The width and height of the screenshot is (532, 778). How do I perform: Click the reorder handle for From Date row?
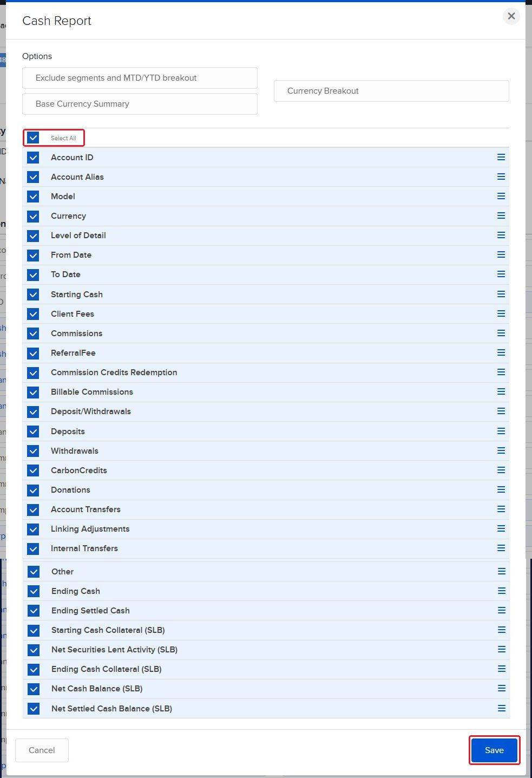[x=501, y=254]
